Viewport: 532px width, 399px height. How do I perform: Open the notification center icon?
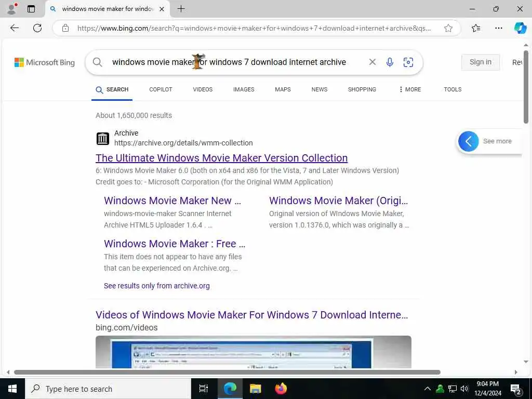pyautogui.click(x=516, y=389)
